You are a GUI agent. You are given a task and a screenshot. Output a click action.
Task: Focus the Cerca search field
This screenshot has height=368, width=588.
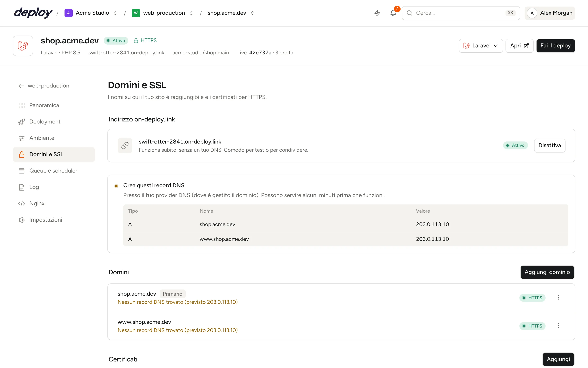click(x=461, y=13)
